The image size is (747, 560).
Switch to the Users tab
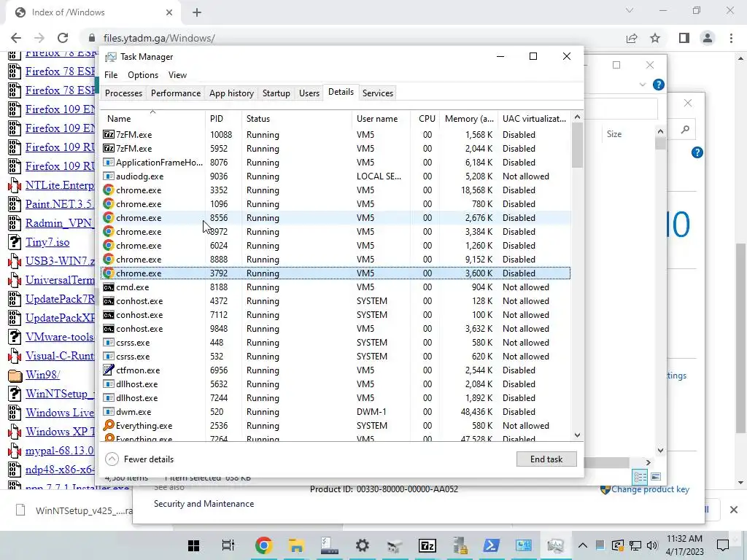tap(309, 93)
